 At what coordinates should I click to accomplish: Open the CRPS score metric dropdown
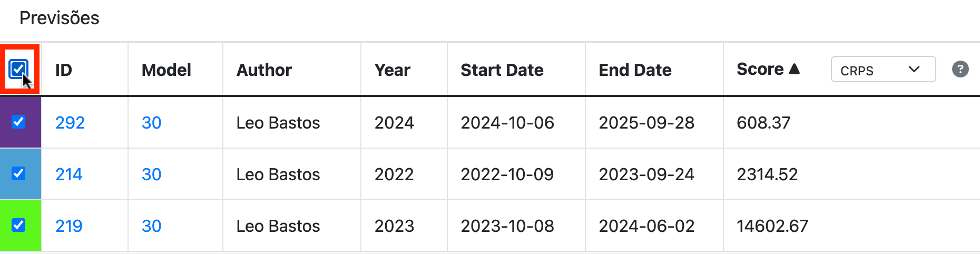(883, 69)
